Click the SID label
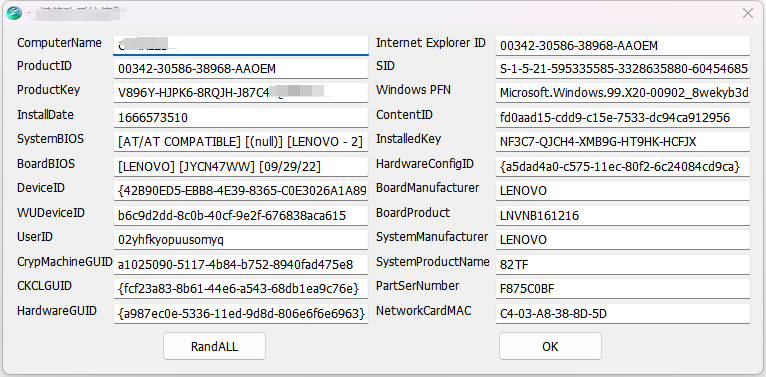 pos(385,66)
